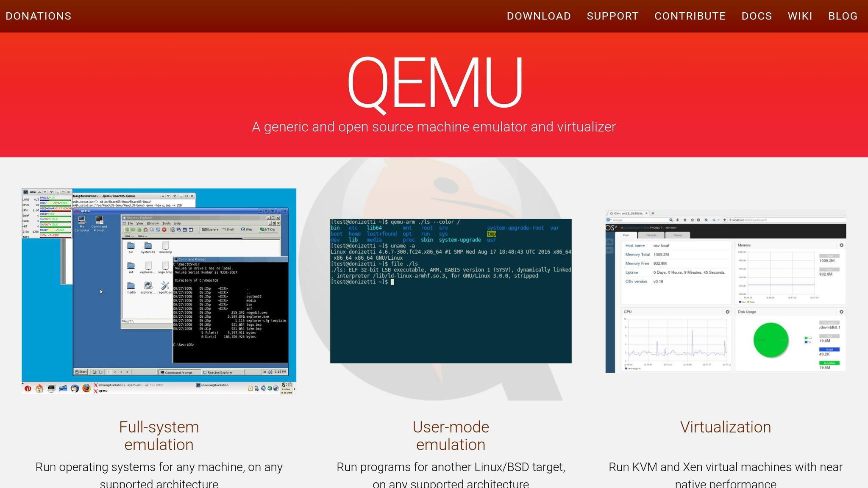The width and height of the screenshot is (868, 488).
Task: Open the ReactOS full-system emulation screenshot
Action: point(159,291)
